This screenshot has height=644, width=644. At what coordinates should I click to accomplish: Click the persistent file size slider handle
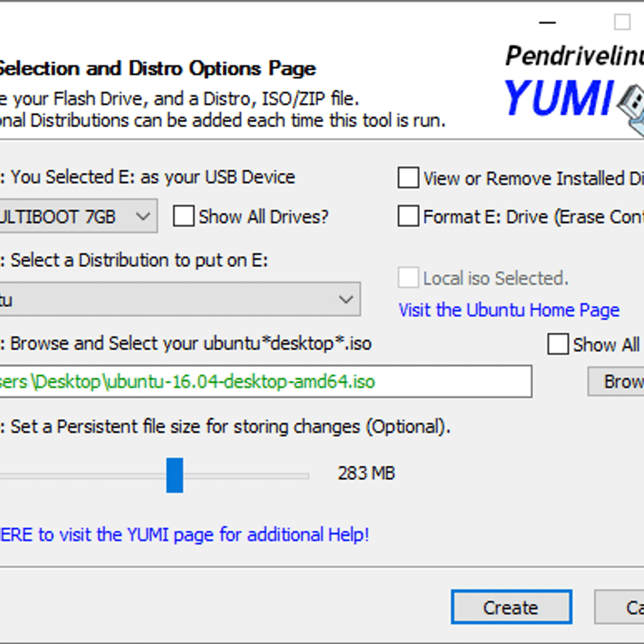tap(174, 475)
